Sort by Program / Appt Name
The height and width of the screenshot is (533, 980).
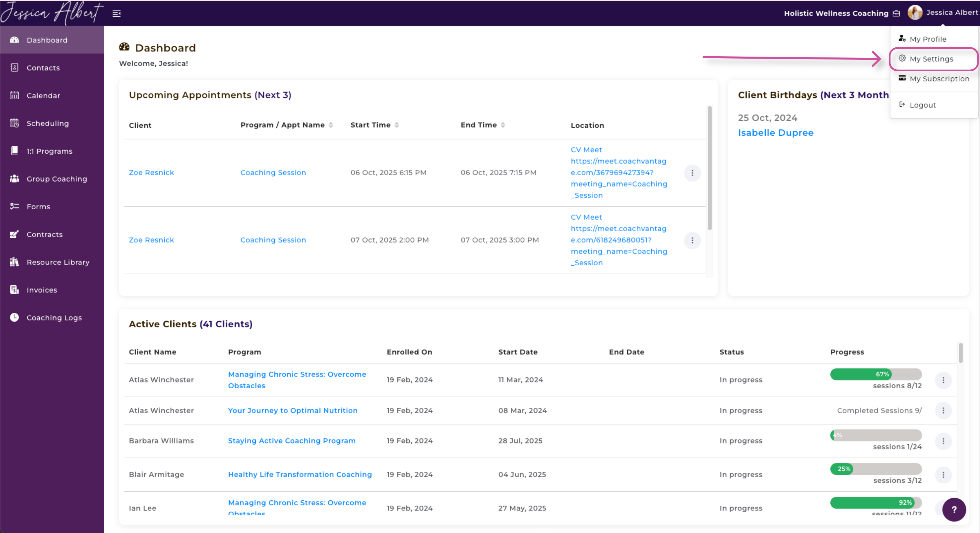click(x=331, y=125)
